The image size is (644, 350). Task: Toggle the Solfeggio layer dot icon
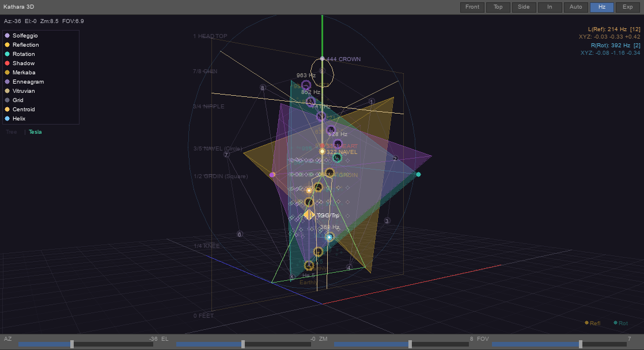tap(6, 35)
